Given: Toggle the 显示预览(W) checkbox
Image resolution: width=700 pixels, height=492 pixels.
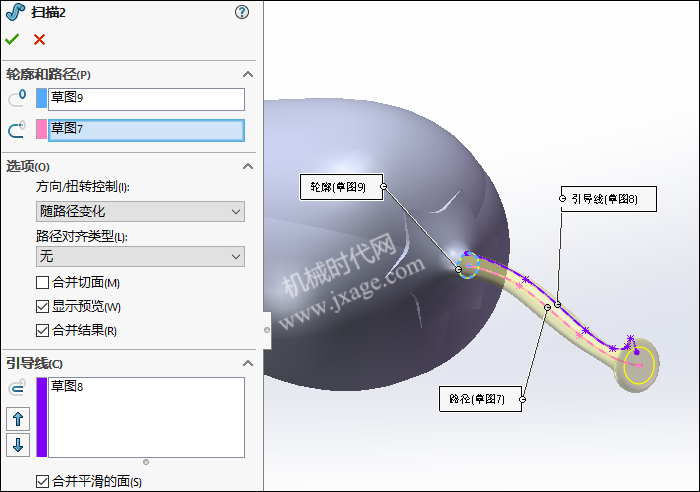Looking at the screenshot, I should click(42, 307).
